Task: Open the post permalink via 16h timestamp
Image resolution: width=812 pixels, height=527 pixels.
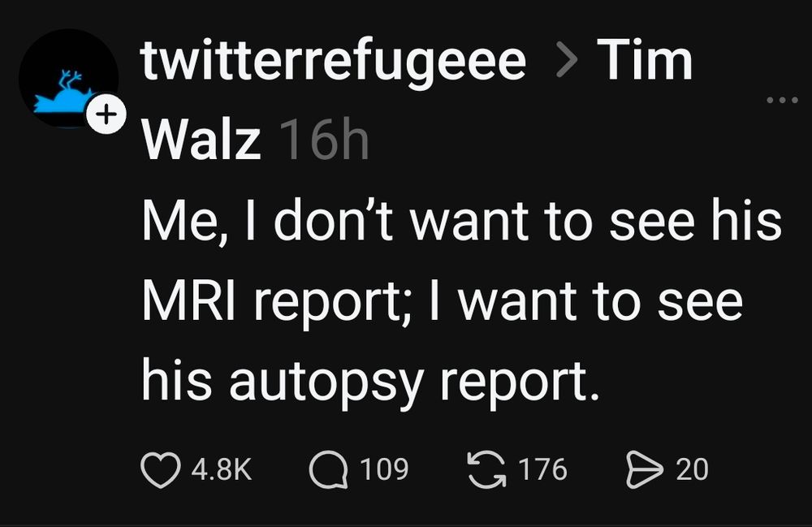Action: coord(323,141)
